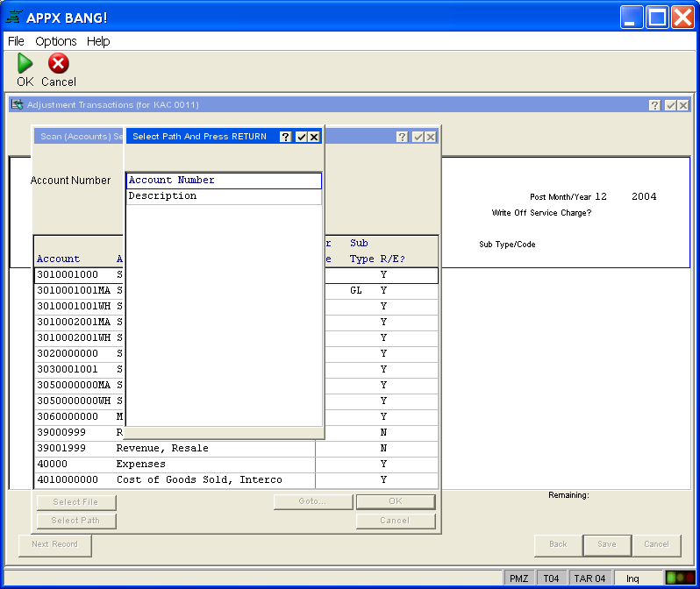
Task: Open the Help menu
Action: tap(98, 41)
